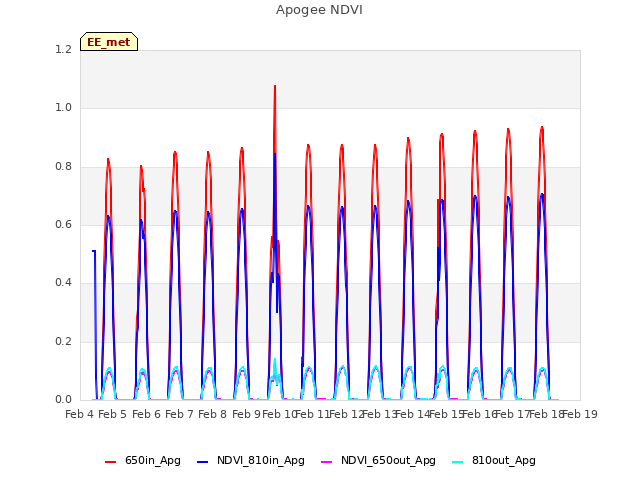Screen dimensions: 640x480
Task: Click the tall red spike peak on Feb 10
Action: pyautogui.click(x=275, y=87)
